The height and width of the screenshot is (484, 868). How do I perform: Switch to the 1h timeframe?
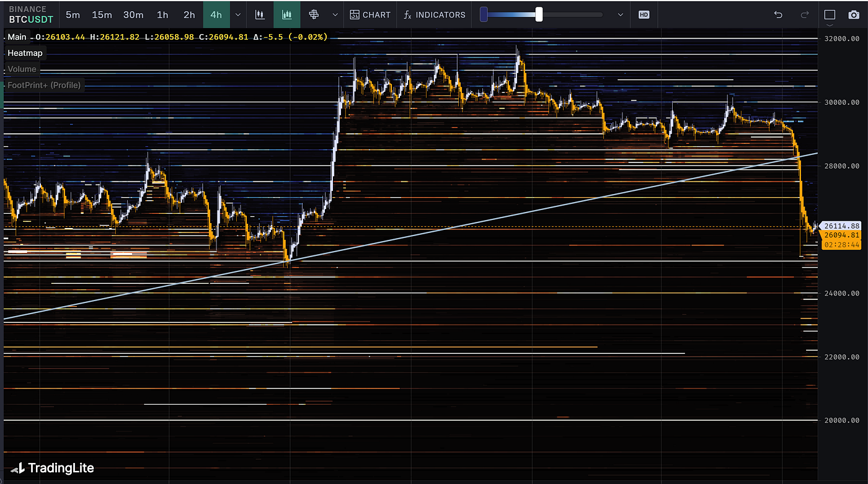[x=162, y=14]
